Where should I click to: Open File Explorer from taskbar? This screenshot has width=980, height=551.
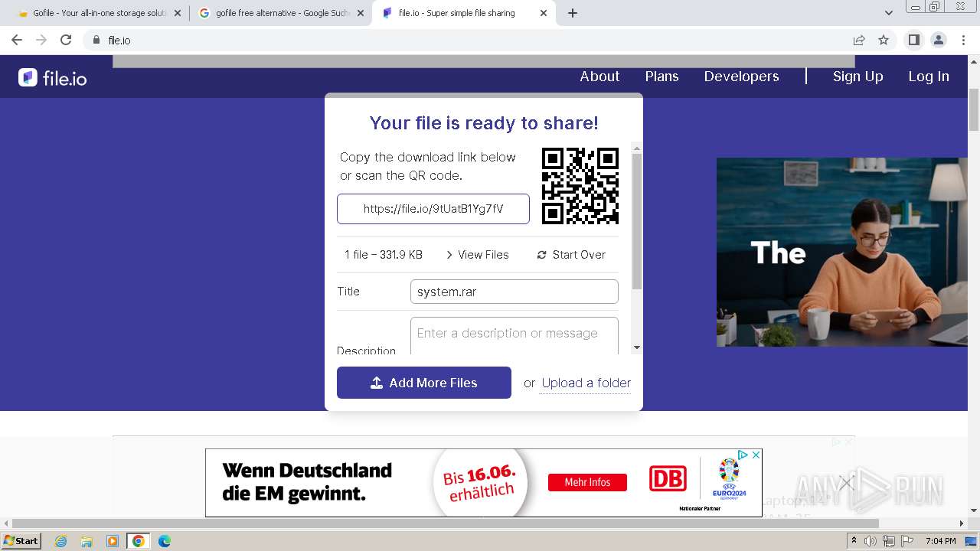coord(87,541)
